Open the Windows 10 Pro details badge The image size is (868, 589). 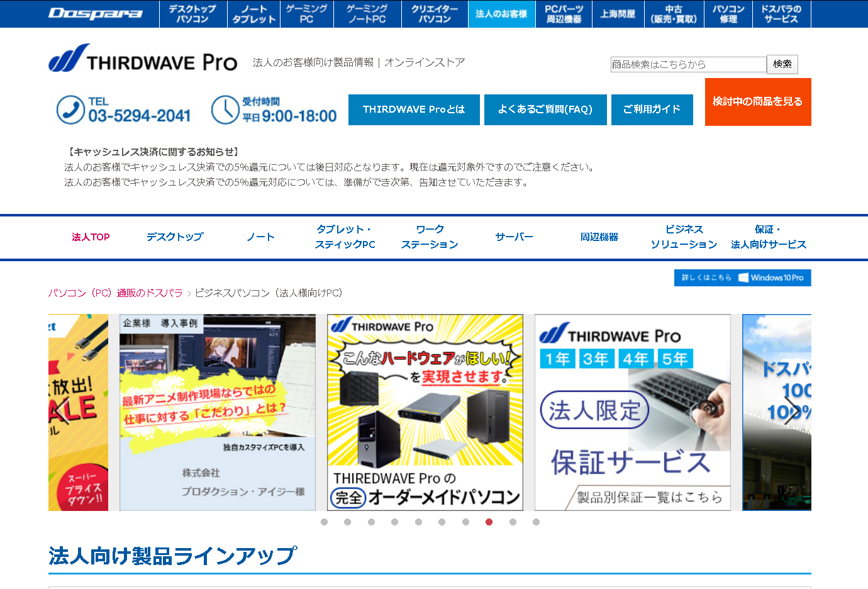tap(742, 278)
